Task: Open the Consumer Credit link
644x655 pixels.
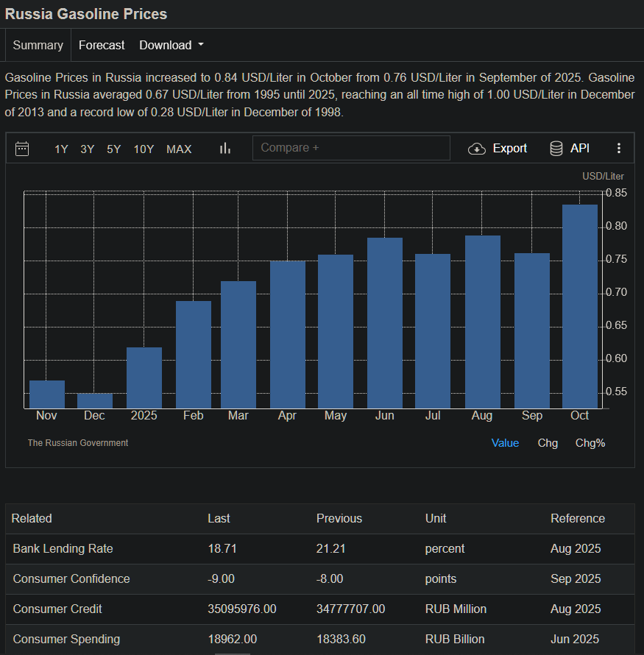Action: 57,609
